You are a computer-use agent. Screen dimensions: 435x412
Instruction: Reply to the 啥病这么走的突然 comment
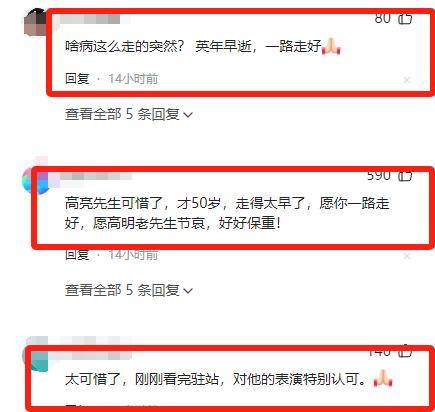pos(77,79)
